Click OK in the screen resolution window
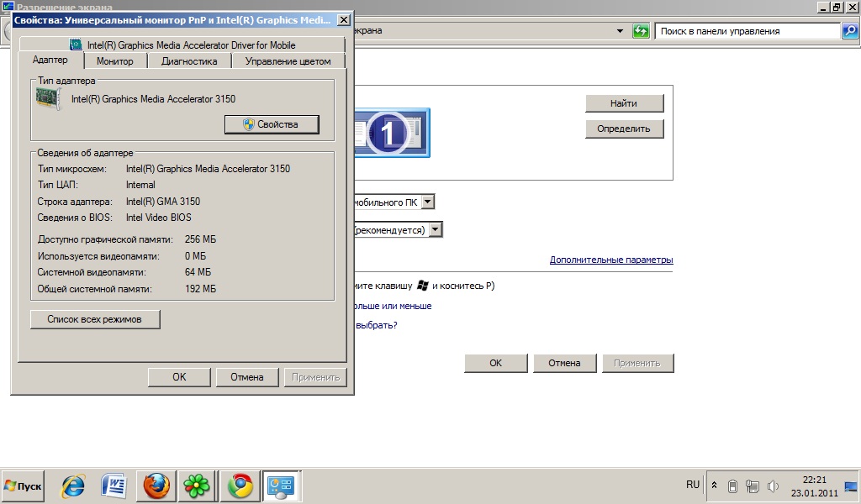861x504 pixels. [496, 363]
